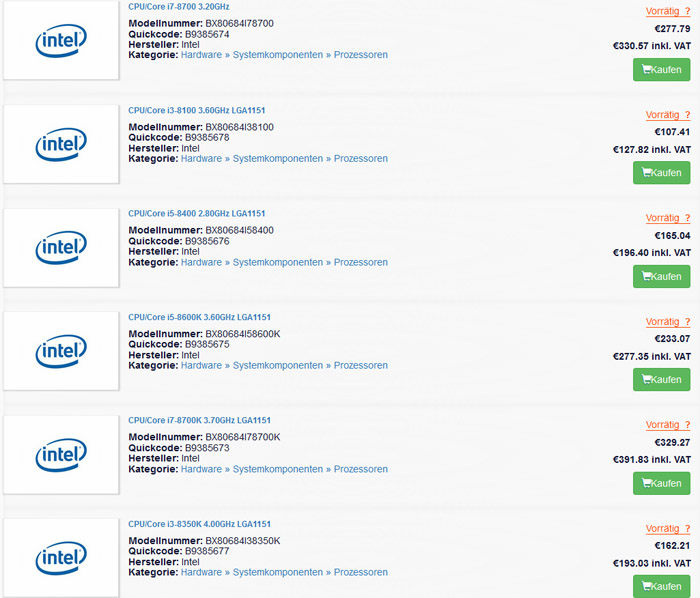Open Hardware category link in i3-8100 row
Image resolution: width=700 pixels, height=598 pixels.
[x=201, y=159]
